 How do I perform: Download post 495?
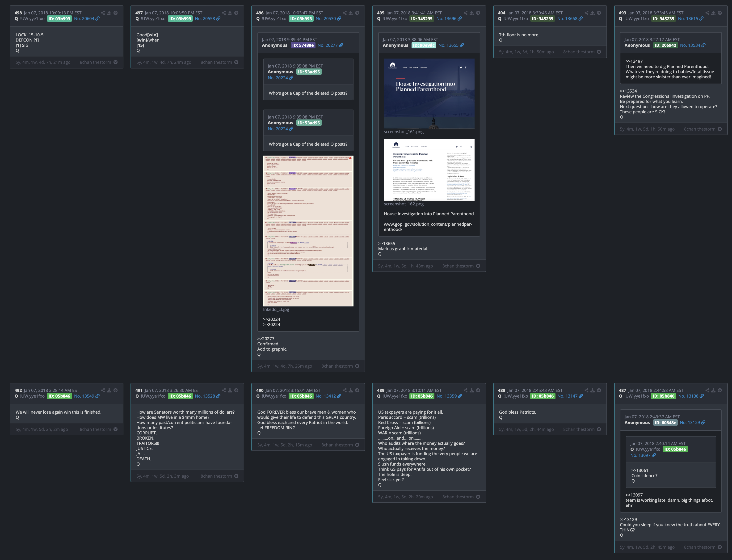472,13
